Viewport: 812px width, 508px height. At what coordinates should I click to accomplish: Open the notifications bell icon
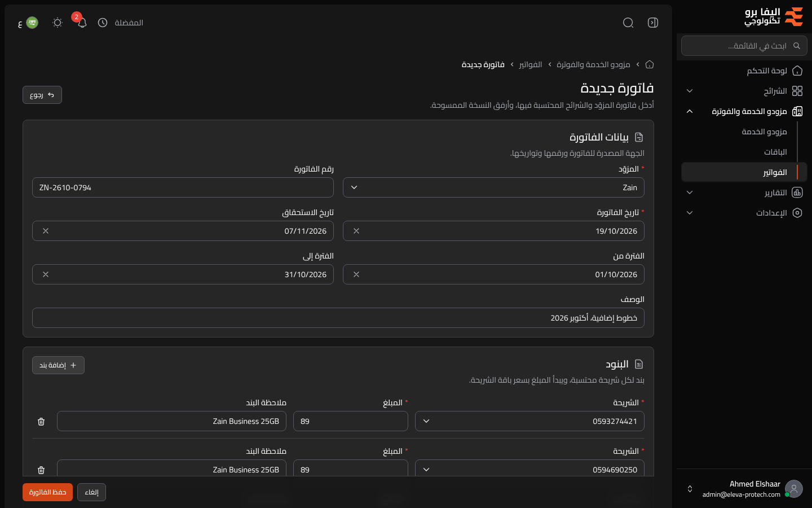click(82, 23)
